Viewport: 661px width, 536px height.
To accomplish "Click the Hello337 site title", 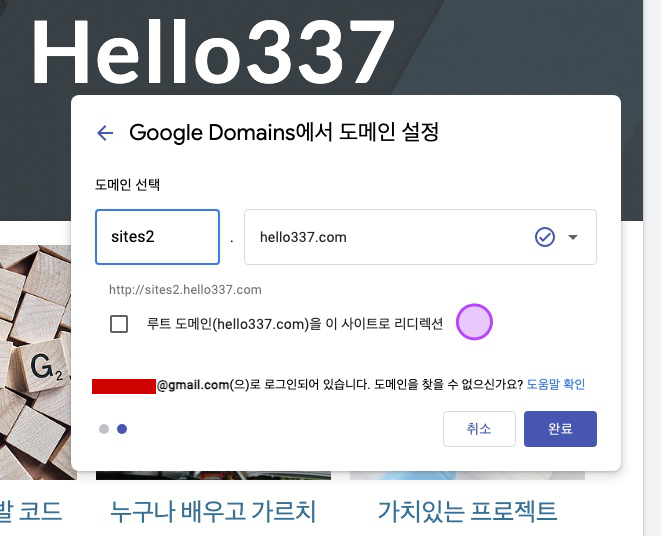I will point(213,51).
